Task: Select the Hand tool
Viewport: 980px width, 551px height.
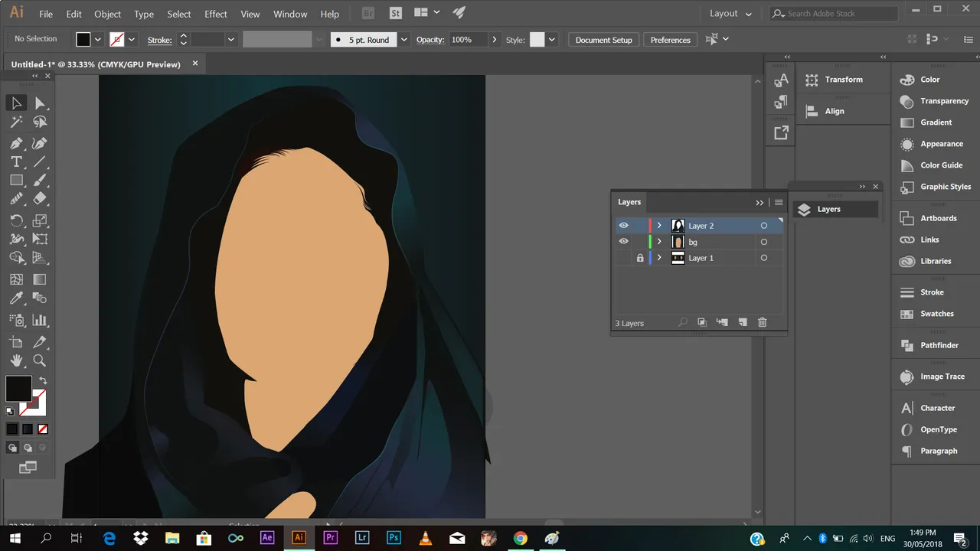Action: [x=16, y=360]
